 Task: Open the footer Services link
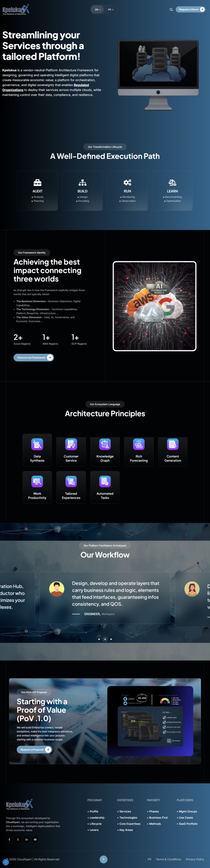125,811
